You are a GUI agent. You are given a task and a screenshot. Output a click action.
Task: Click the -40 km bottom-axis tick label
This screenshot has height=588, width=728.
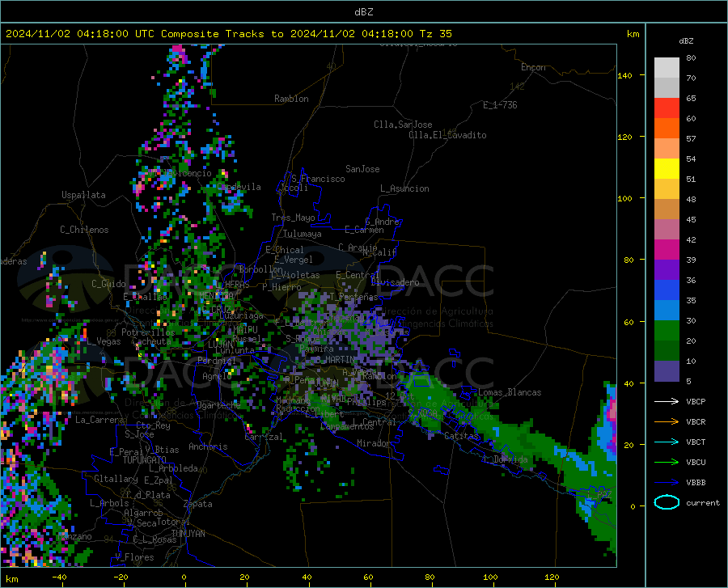(59, 577)
